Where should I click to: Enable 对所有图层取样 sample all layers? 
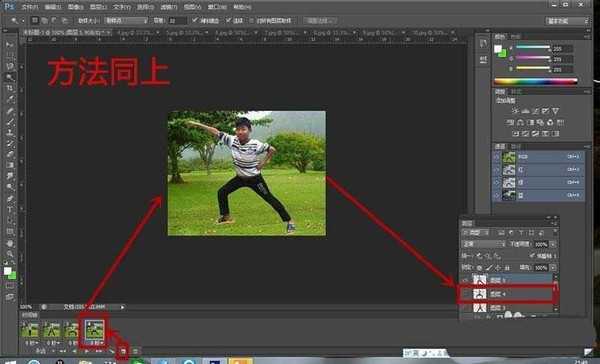252,21
